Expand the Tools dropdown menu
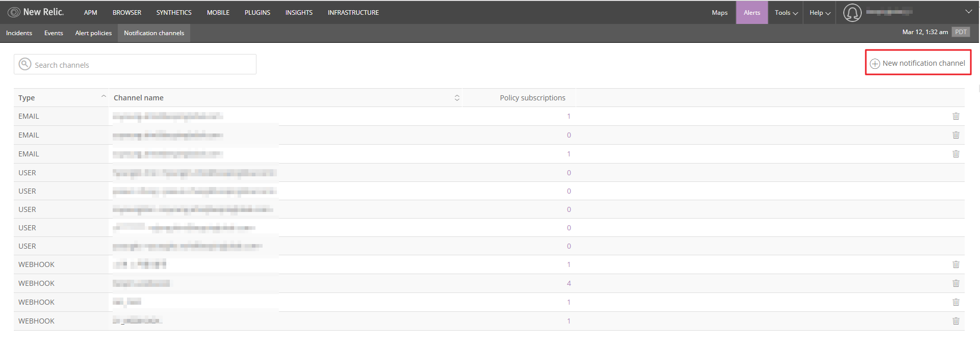The width and height of the screenshot is (980, 348). tap(786, 13)
